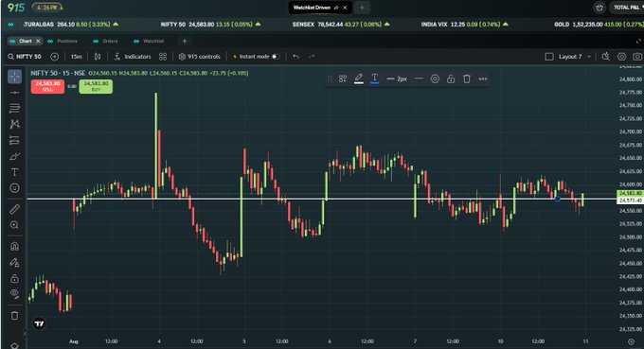Select the Text annotation tool
The image size is (644, 349).
point(14,172)
